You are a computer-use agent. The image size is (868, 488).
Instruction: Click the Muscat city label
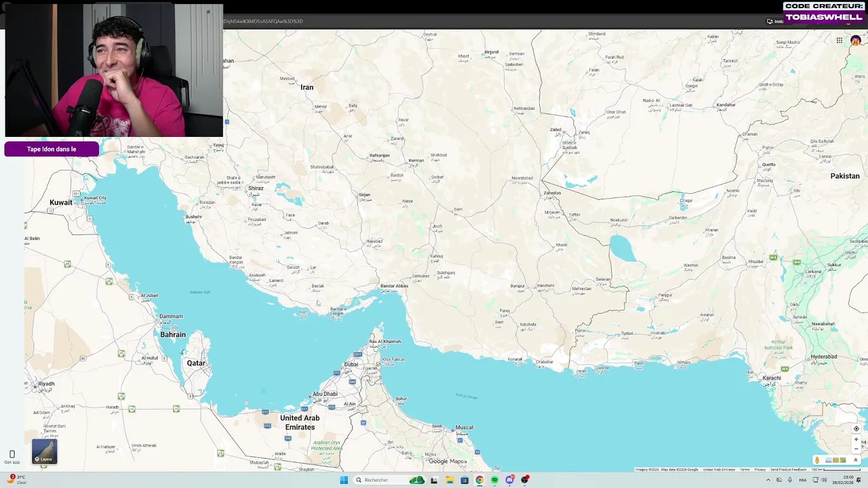coord(465,428)
